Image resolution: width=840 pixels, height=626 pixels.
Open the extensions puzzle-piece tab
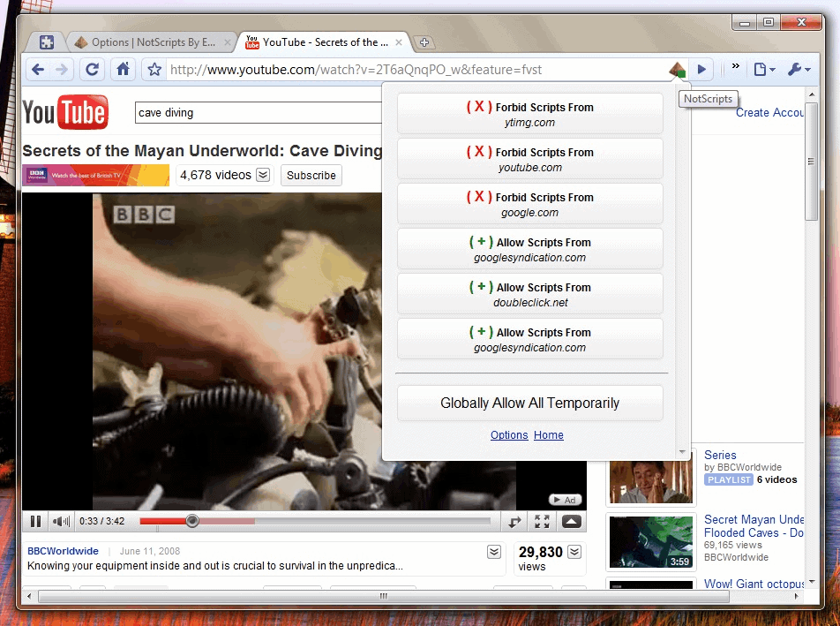click(x=47, y=42)
